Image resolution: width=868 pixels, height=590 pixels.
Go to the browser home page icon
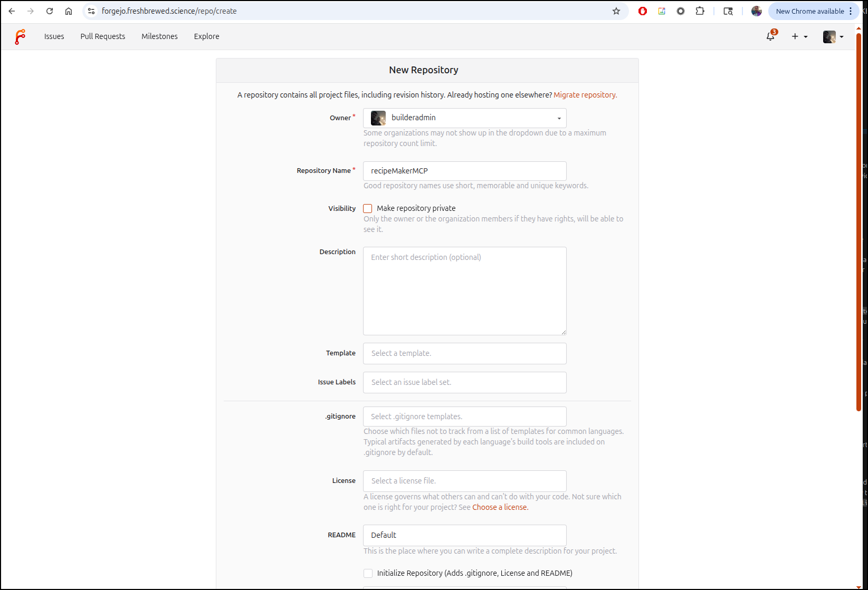(x=69, y=11)
